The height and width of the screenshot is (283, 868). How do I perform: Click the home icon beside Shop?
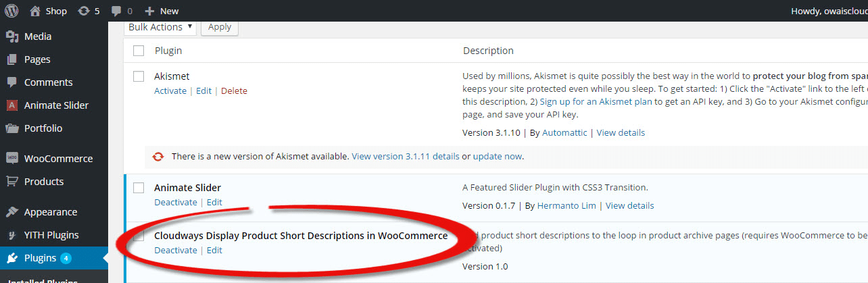pos(35,11)
